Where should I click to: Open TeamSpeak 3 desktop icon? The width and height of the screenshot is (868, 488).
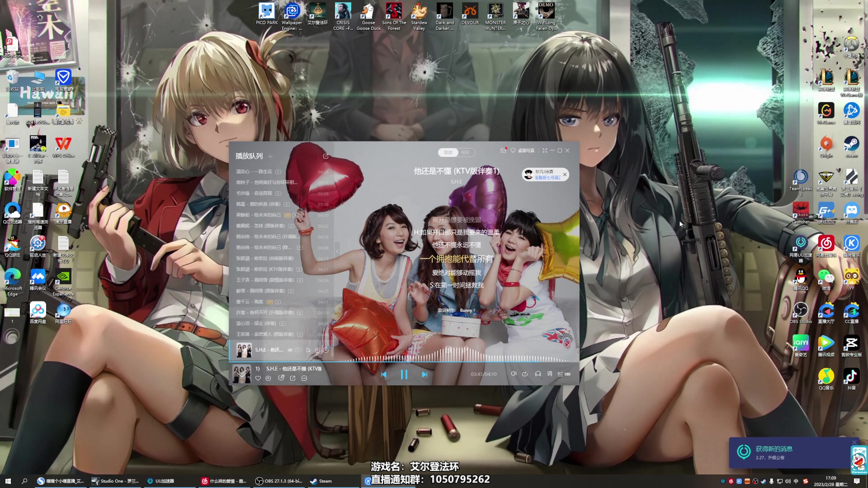coord(801,183)
